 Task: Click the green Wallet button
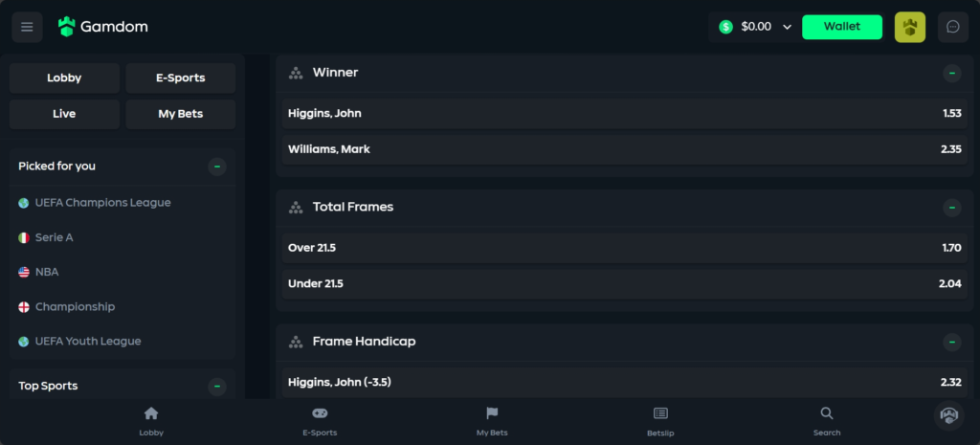[x=842, y=27]
